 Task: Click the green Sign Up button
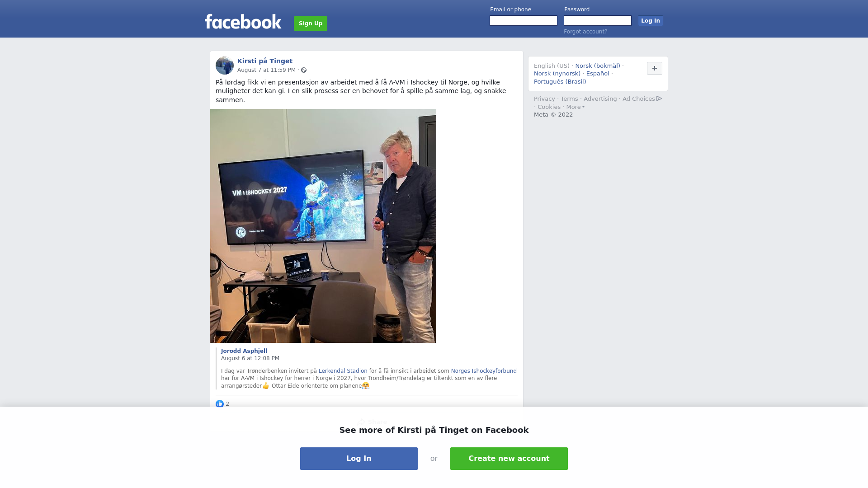311,23
